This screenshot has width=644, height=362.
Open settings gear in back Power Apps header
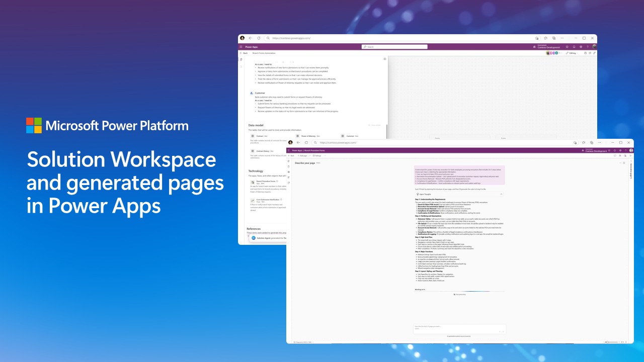coord(581,47)
